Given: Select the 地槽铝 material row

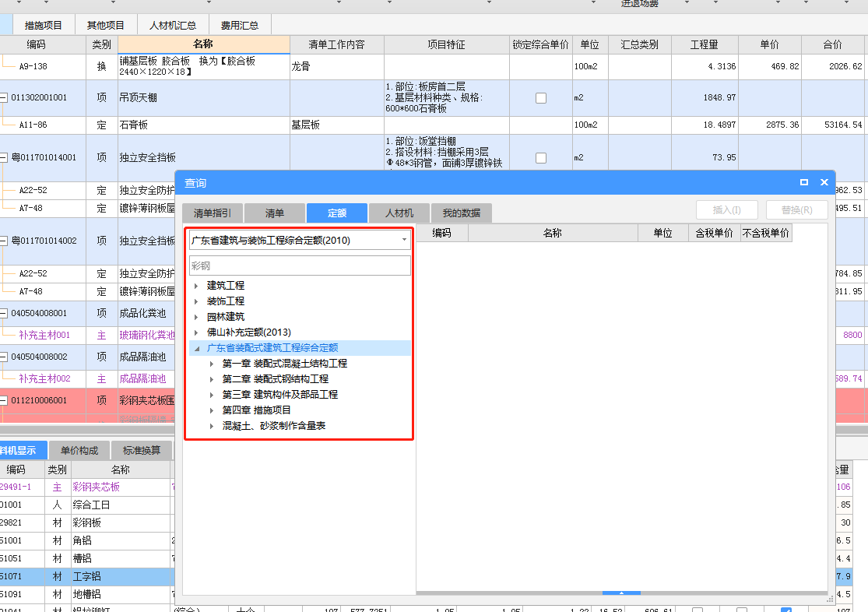Looking at the screenshot, I should (x=87, y=594).
